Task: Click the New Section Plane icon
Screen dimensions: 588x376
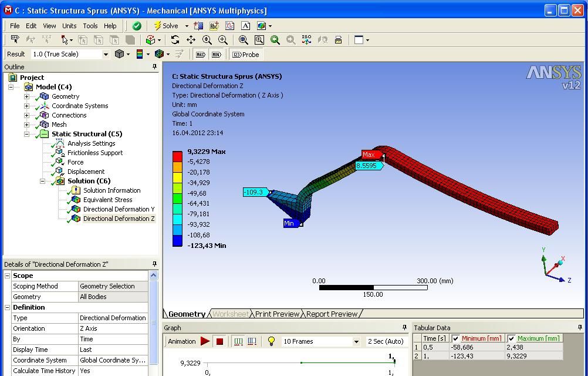Action: [198, 26]
